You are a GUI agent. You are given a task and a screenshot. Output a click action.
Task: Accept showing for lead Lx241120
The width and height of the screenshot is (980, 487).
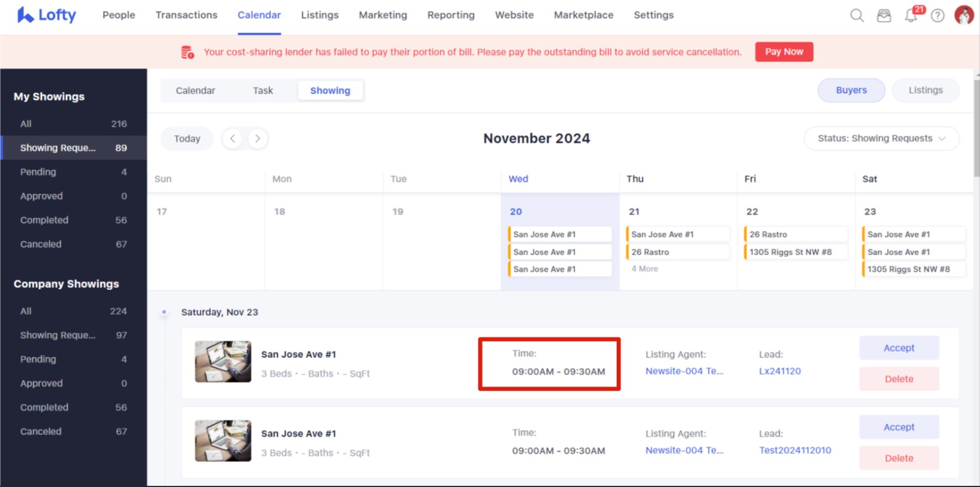899,348
